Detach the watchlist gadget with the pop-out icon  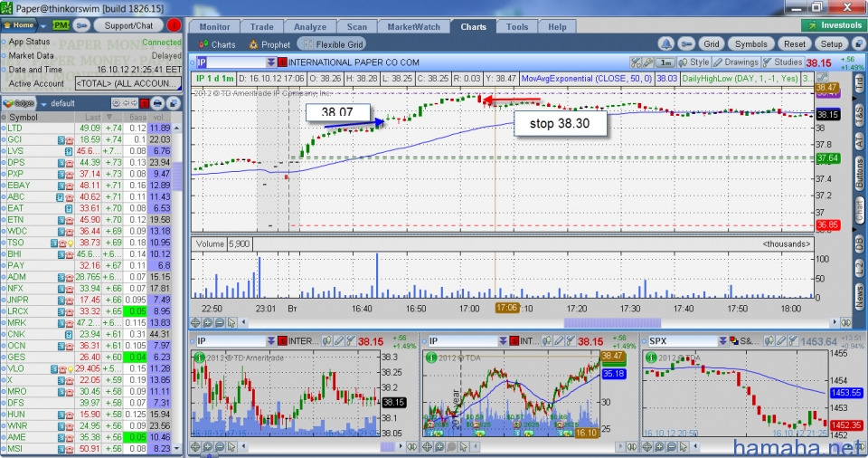pyautogui.click(x=174, y=103)
